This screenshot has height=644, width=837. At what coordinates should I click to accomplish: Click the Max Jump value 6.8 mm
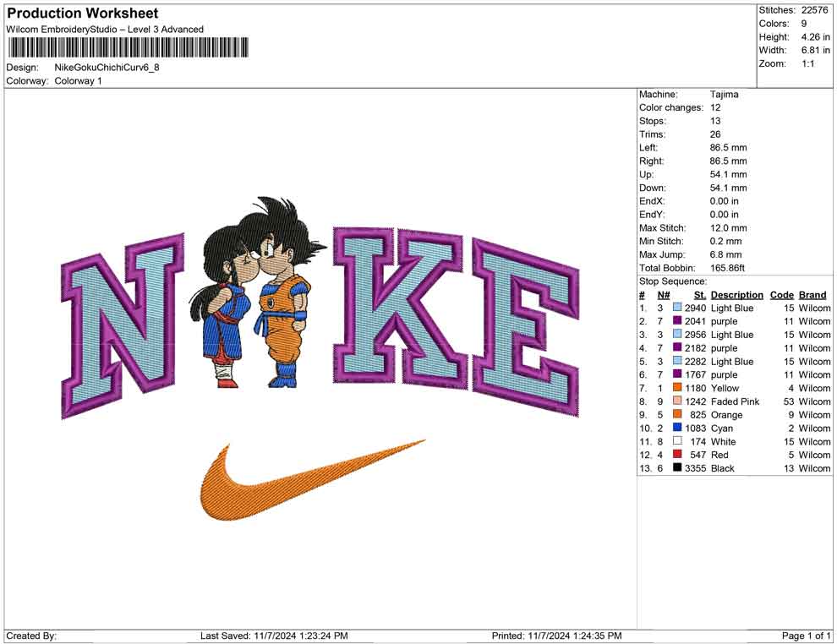726,254
